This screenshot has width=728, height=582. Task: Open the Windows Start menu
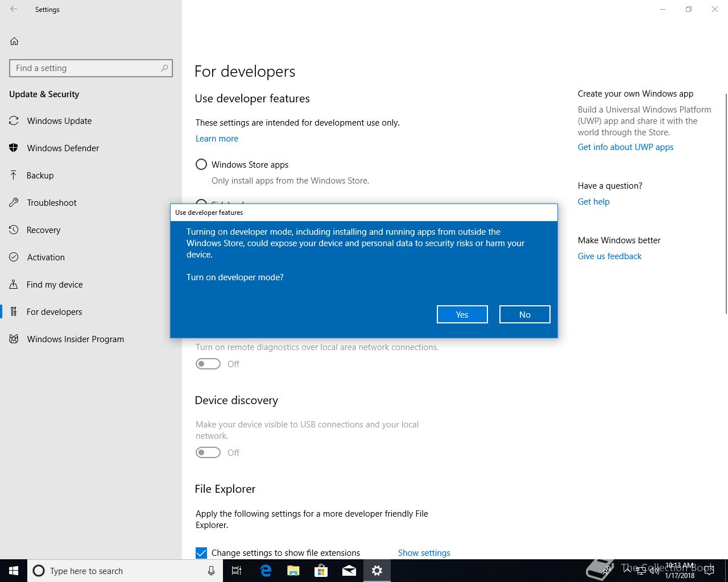click(x=14, y=571)
